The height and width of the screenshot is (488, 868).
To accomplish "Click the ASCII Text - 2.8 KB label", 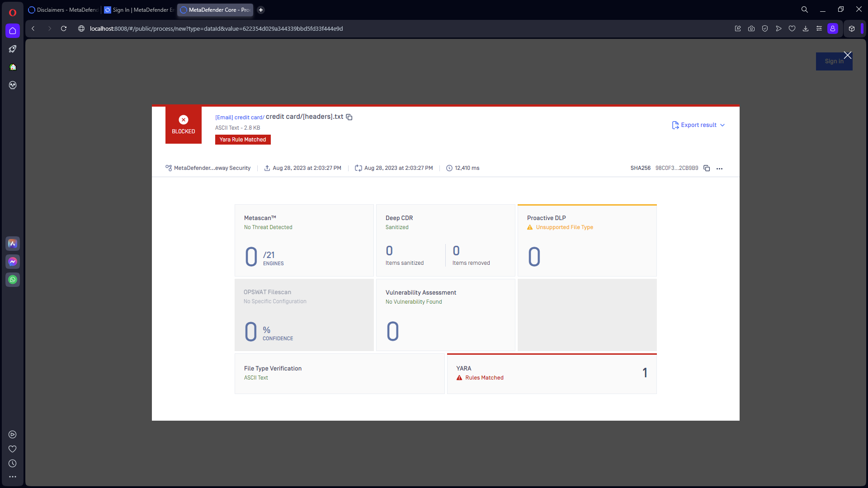I will click(237, 128).
